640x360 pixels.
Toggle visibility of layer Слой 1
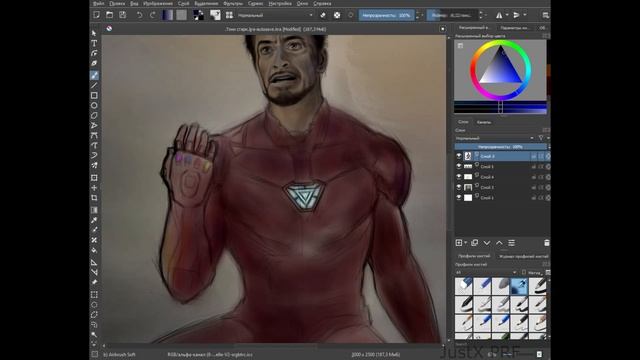coord(459,197)
